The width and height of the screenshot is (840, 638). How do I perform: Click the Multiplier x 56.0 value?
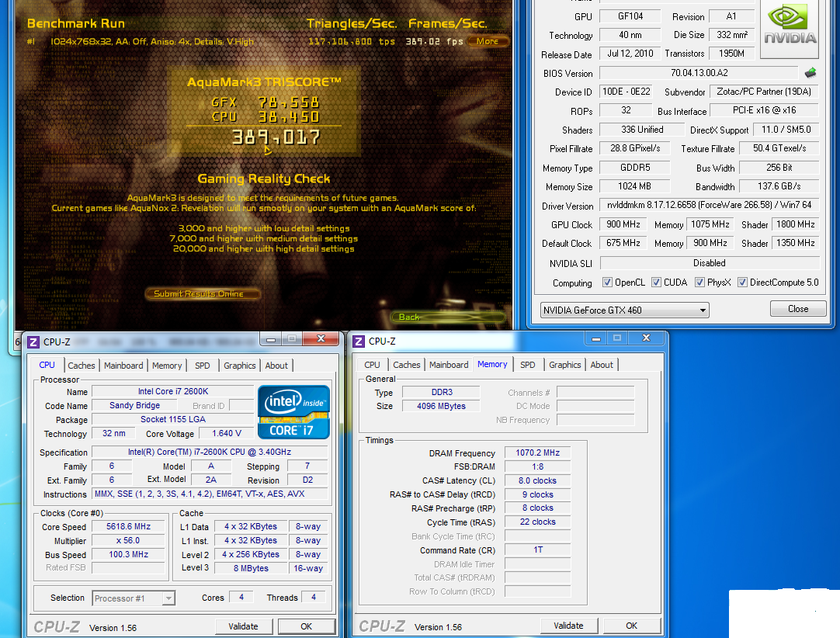click(129, 540)
